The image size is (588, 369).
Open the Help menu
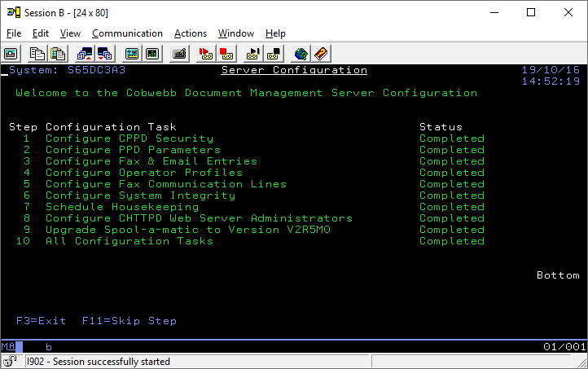point(275,33)
